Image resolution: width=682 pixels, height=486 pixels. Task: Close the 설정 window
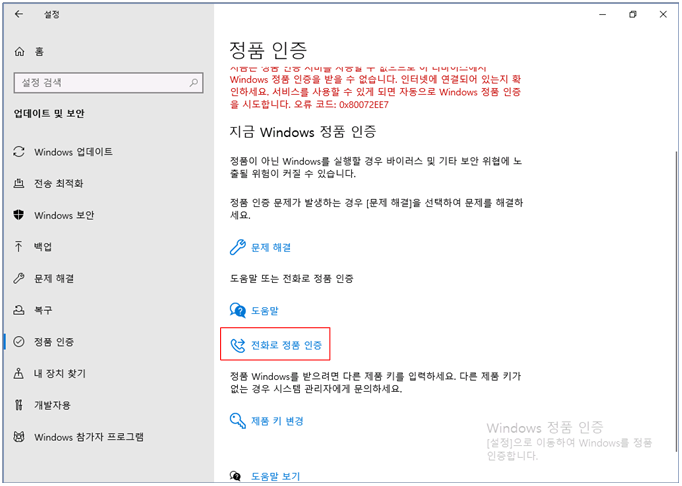(x=663, y=14)
